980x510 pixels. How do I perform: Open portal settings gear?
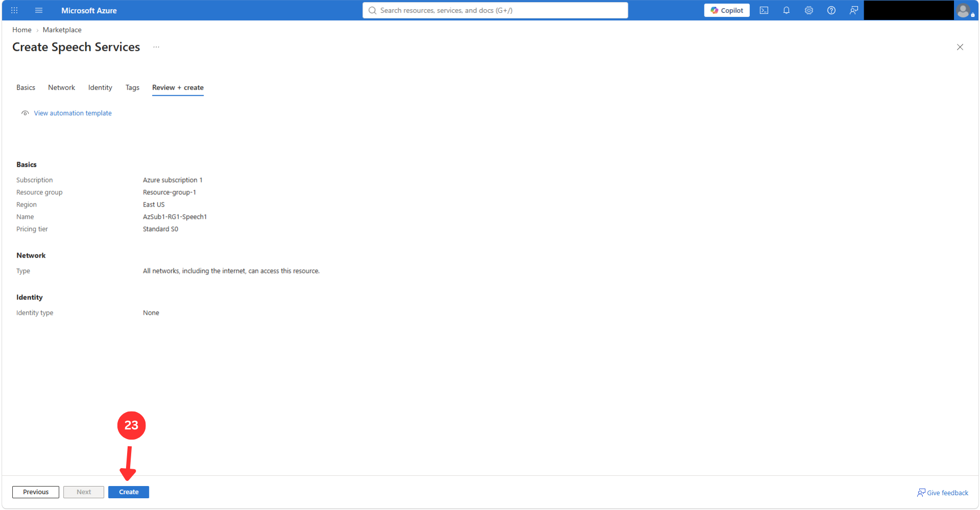click(x=809, y=10)
